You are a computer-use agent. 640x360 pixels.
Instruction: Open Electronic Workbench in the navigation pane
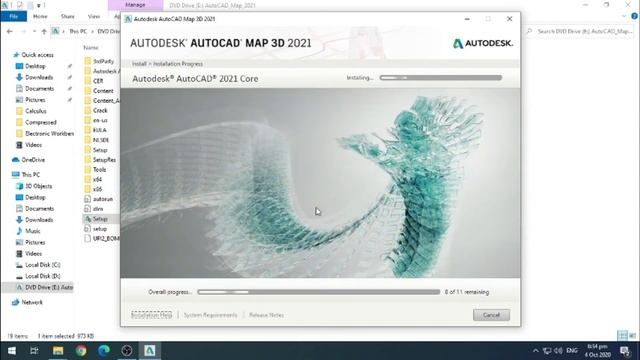click(x=45, y=133)
